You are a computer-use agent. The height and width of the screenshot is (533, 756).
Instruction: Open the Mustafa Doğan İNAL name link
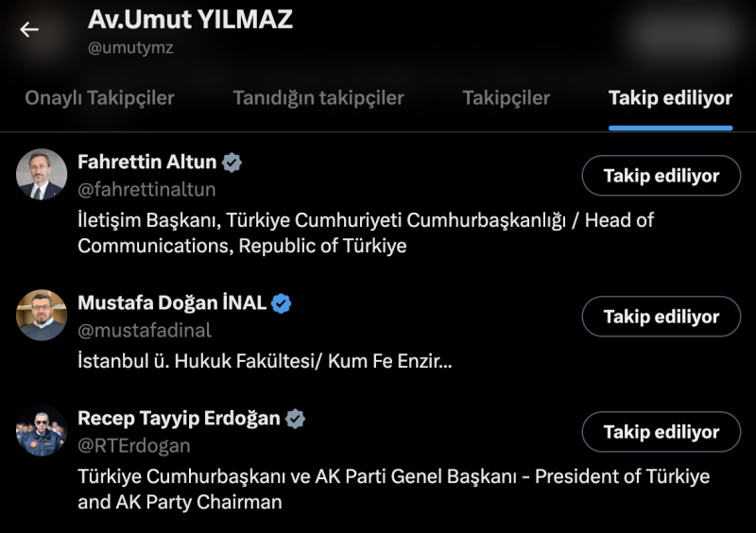[x=172, y=303]
